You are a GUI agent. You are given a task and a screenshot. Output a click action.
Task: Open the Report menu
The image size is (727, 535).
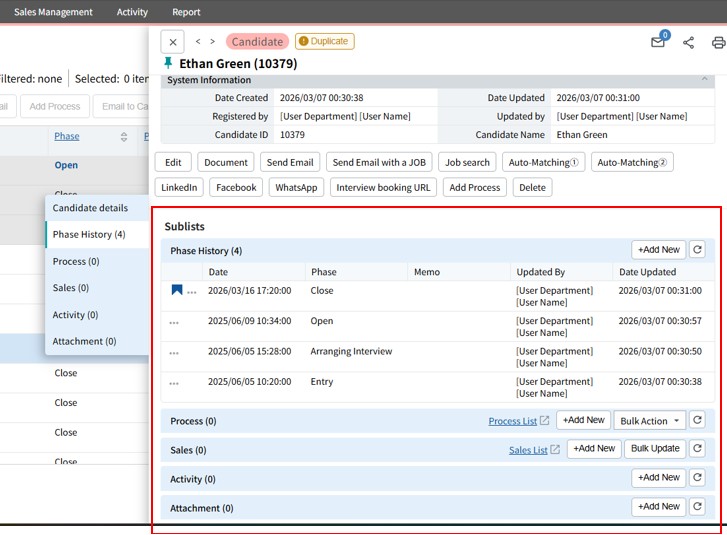(x=186, y=12)
